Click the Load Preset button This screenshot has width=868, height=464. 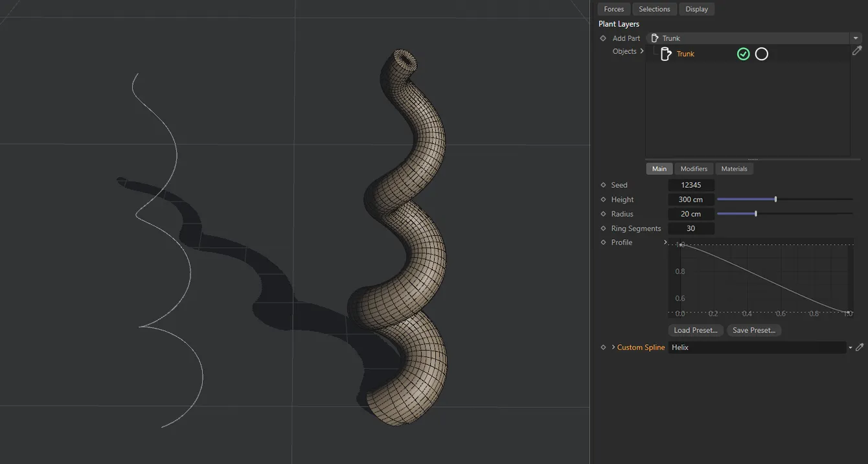coord(695,330)
